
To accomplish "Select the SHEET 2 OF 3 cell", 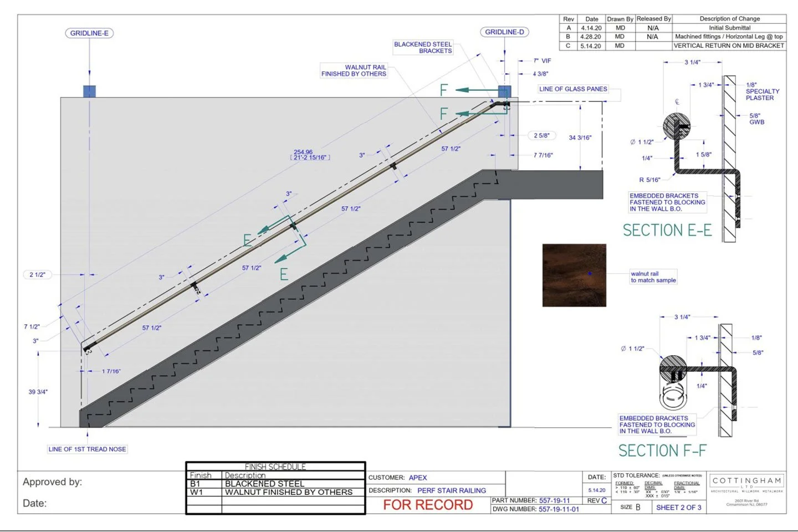I will click(x=678, y=507).
